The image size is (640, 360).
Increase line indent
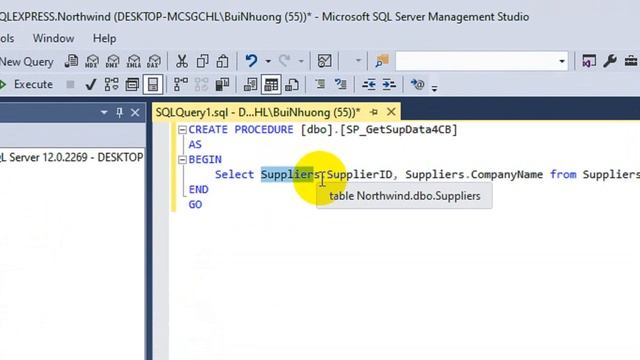[x=389, y=84]
